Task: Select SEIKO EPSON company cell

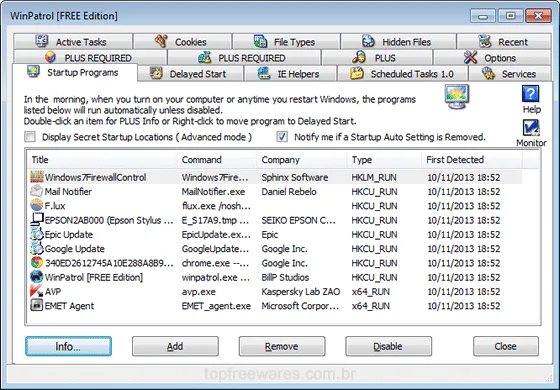Action: 299,220
